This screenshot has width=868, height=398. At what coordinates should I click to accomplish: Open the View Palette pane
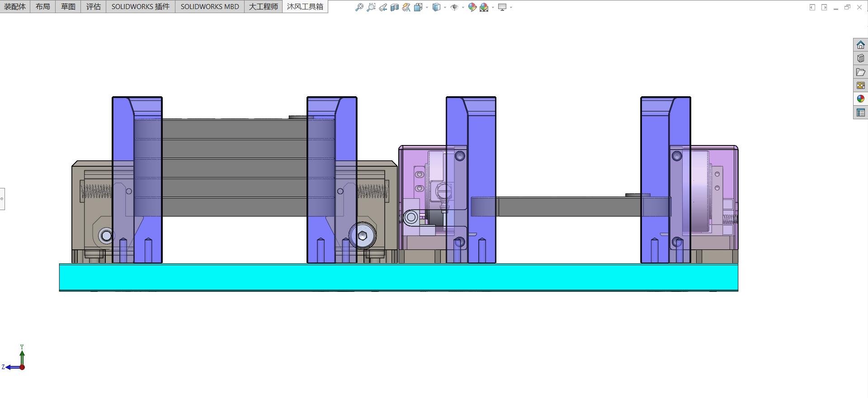pyautogui.click(x=861, y=85)
